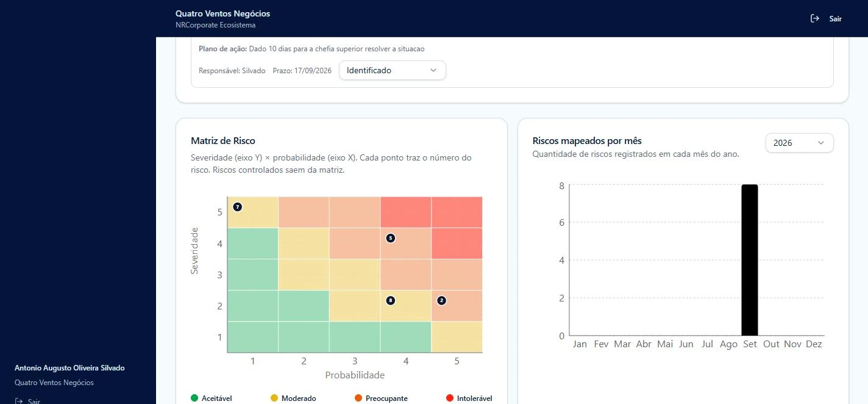This screenshot has width=868, height=404.
Task: Click the Quatro Ventos Negócios header title
Action: tap(222, 13)
